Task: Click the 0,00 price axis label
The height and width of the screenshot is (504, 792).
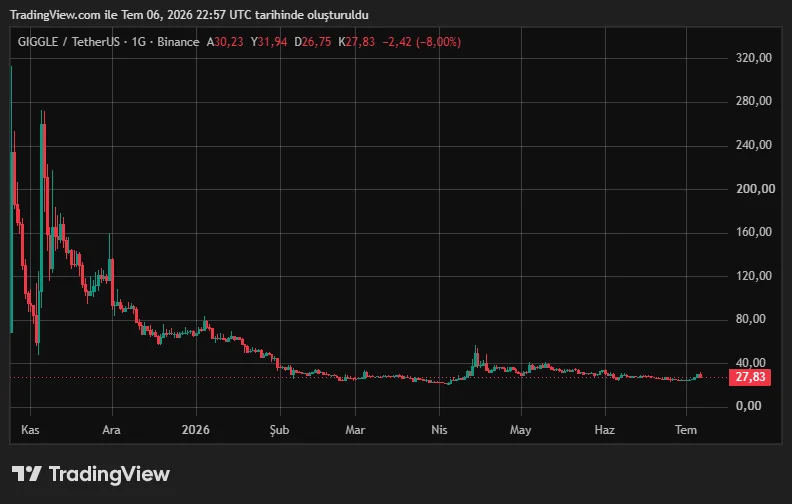Action: [x=749, y=406]
